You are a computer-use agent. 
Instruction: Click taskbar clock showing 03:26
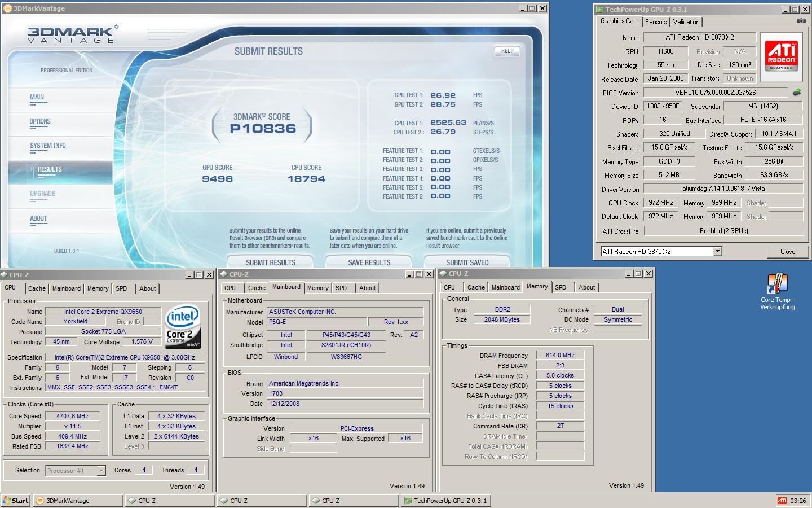point(798,501)
